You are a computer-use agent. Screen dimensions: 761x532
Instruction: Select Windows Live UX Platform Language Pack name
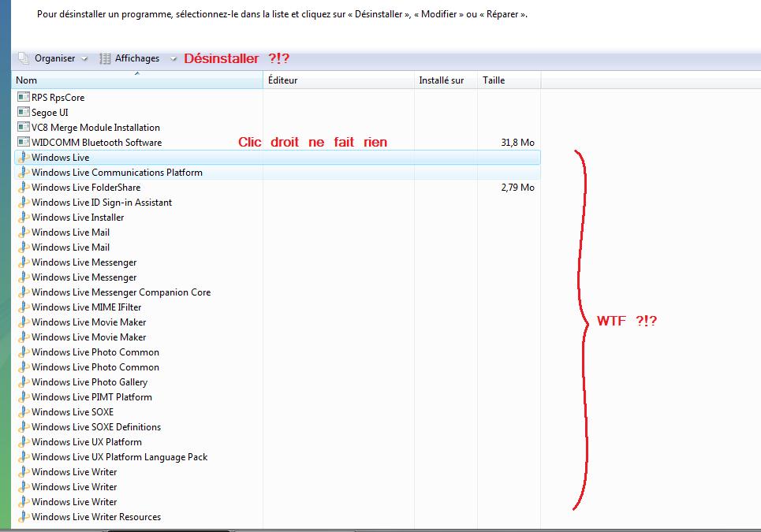click(x=119, y=457)
